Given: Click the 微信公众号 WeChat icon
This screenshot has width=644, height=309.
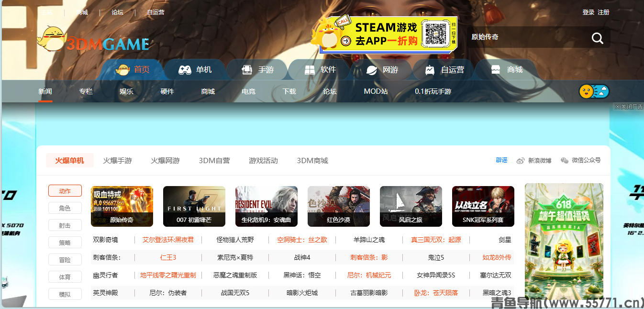Looking at the screenshot, I should (x=565, y=161).
